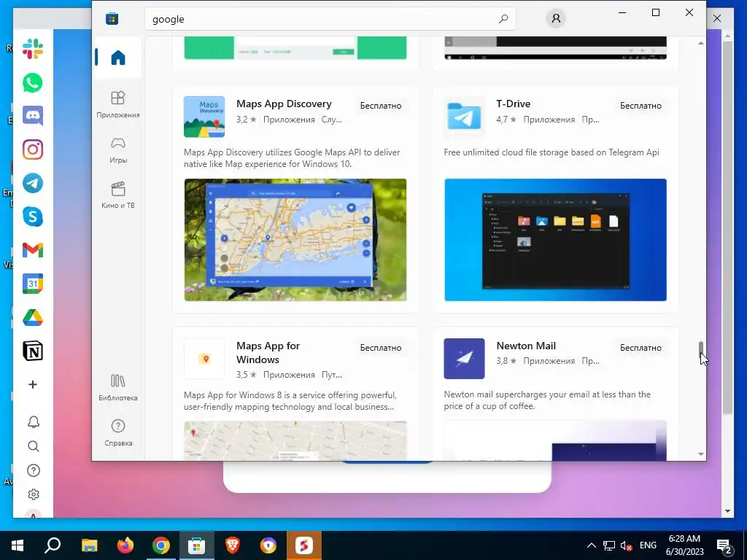The height and width of the screenshot is (560, 747).
Task: Open WhatsApp in the left sidebar
Action: 32,83
